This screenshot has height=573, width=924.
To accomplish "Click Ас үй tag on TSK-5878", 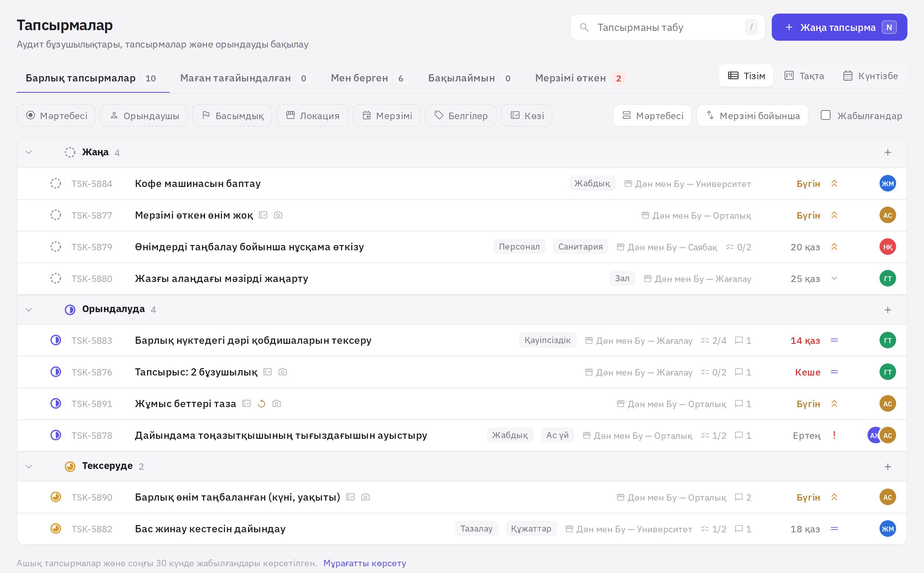I will (557, 435).
